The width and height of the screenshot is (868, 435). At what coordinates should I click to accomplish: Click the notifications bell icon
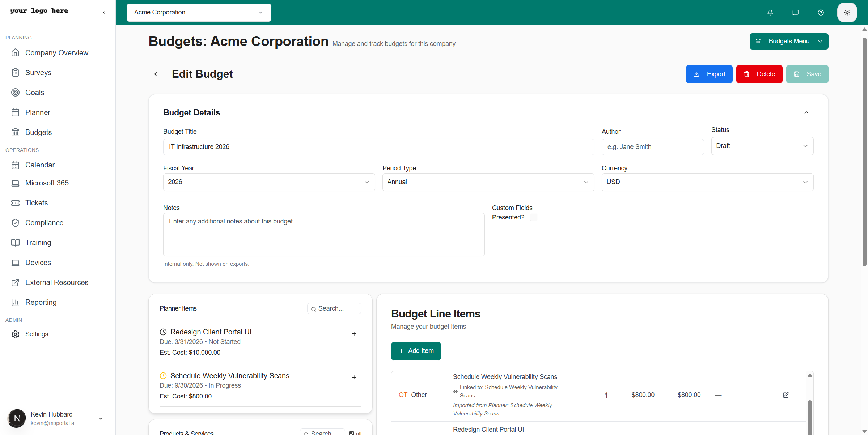click(770, 12)
